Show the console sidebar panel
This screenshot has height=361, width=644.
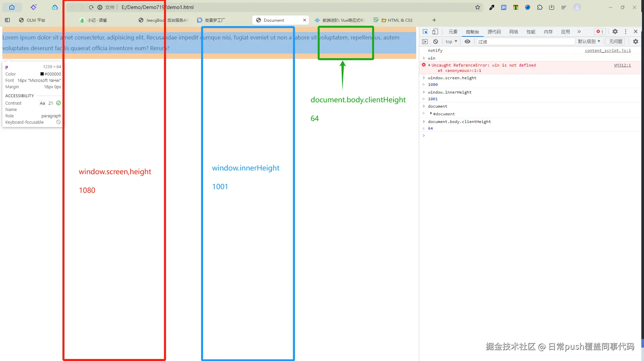pos(425,41)
